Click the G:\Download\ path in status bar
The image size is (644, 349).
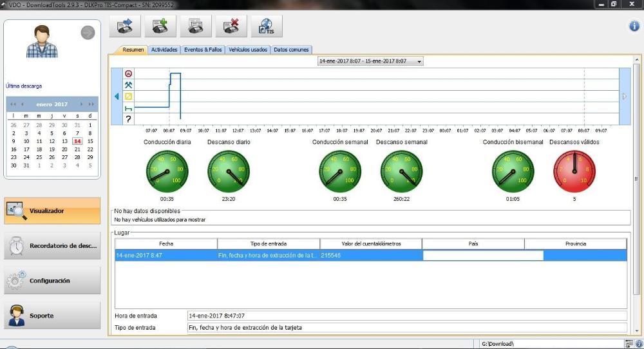pos(497,344)
